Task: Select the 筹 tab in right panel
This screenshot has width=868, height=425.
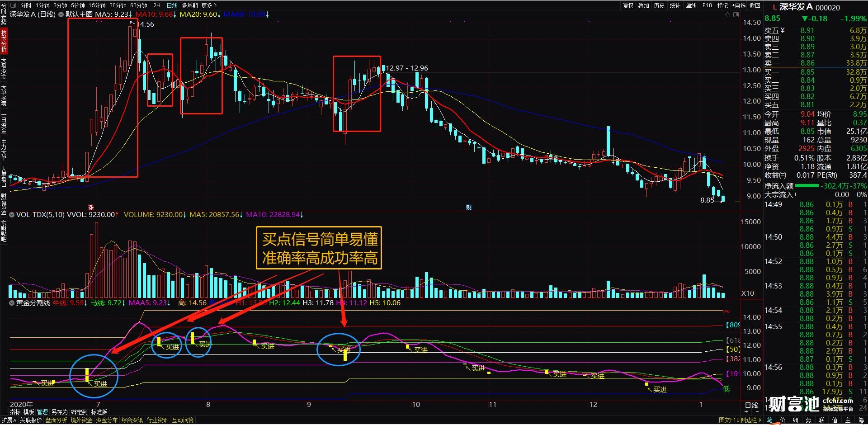Action: pyautogui.click(x=861, y=420)
